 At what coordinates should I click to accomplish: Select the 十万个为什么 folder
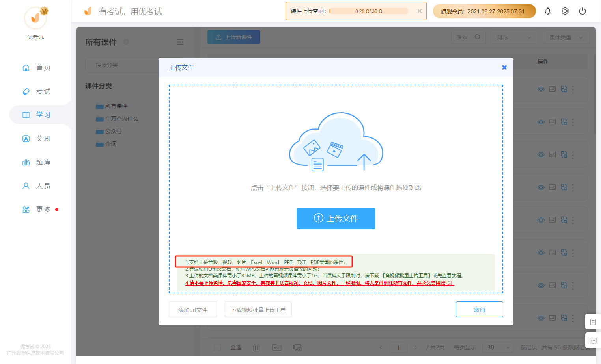[x=117, y=119]
